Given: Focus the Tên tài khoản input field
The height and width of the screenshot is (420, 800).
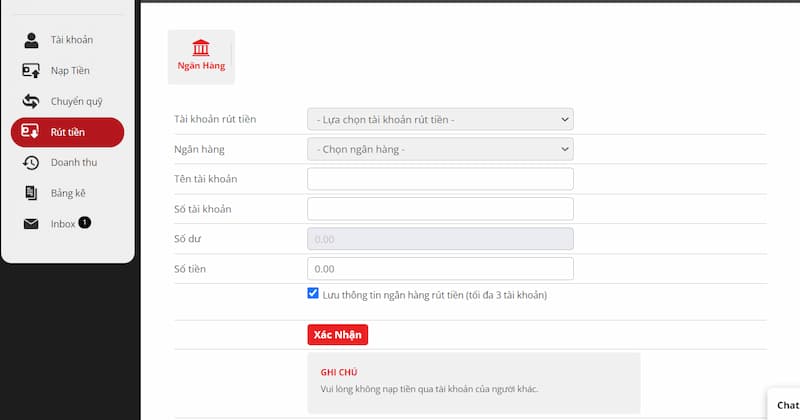Looking at the screenshot, I should 440,179.
